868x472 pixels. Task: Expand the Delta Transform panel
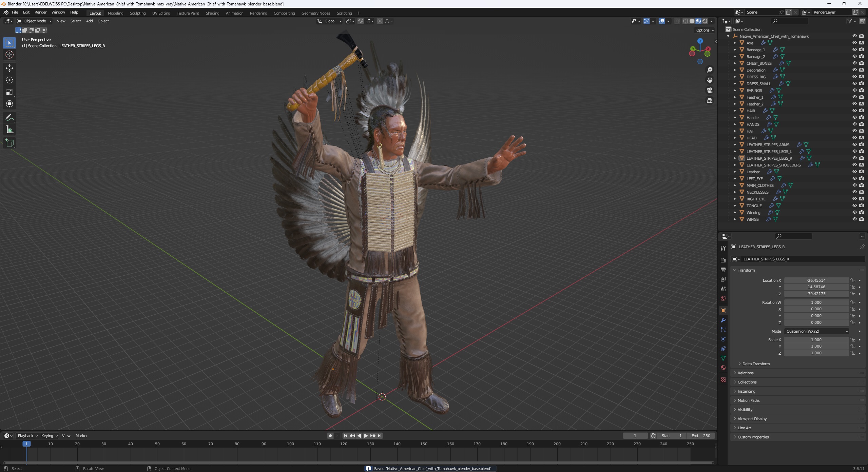[x=756, y=364]
